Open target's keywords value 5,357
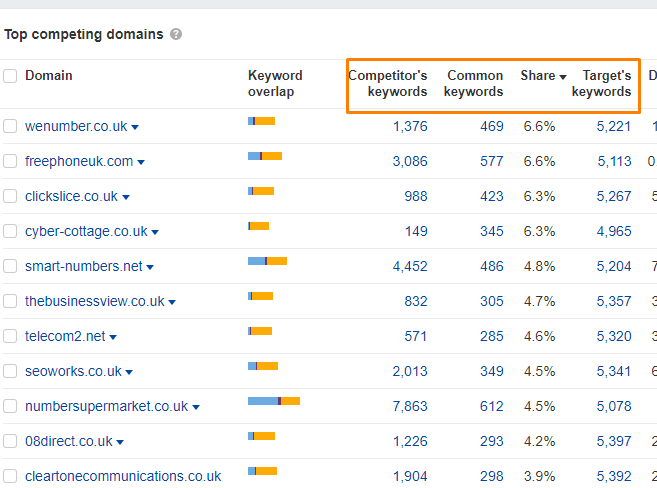This screenshot has width=657, height=488. tap(614, 301)
